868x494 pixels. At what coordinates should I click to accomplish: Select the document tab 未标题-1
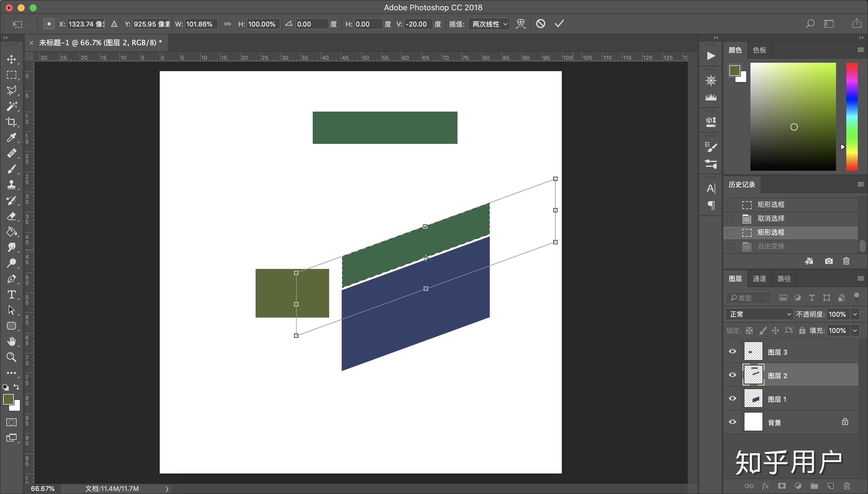(100, 43)
